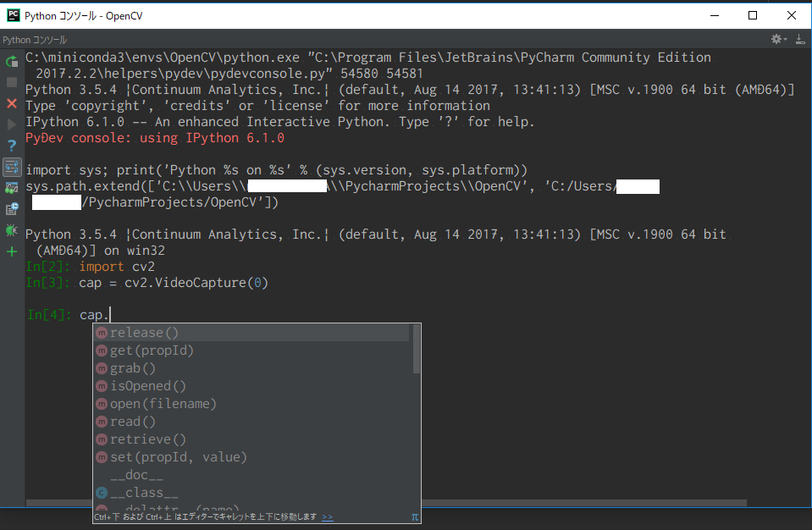Stop the console process
The image size is (812, 530).
11,81
